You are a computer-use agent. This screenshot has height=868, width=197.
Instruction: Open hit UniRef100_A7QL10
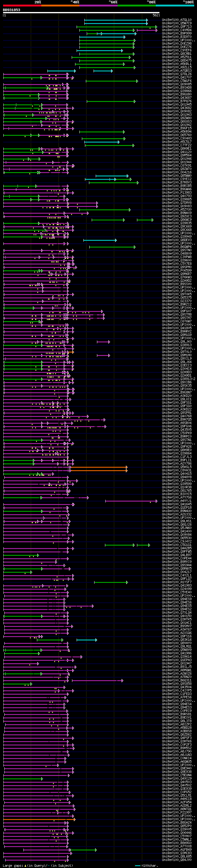pyautogui.click(x=177, y=20)
